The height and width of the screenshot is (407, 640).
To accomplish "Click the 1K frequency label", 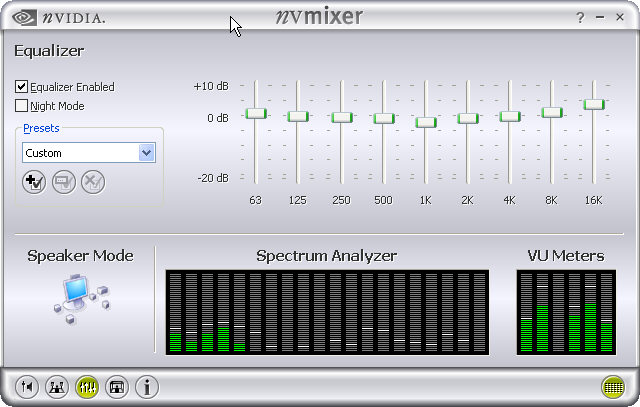I will point(425,200).
